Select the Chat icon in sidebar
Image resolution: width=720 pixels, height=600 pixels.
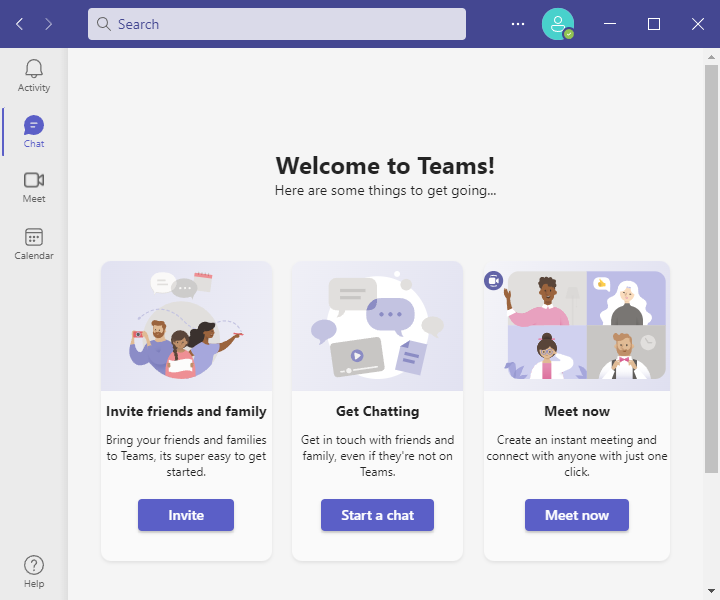[34, 125]
